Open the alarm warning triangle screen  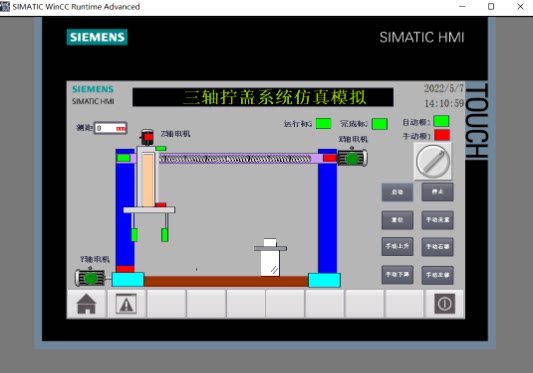point(126,304)
